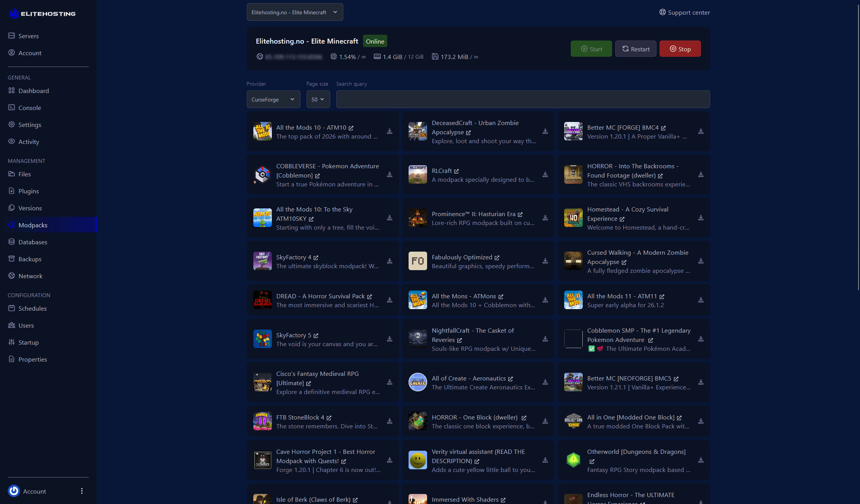This screenshot has height=504, width=860.
Task: Click the All the Mods 10 thumbnail
Action: (x=263, y=131)
